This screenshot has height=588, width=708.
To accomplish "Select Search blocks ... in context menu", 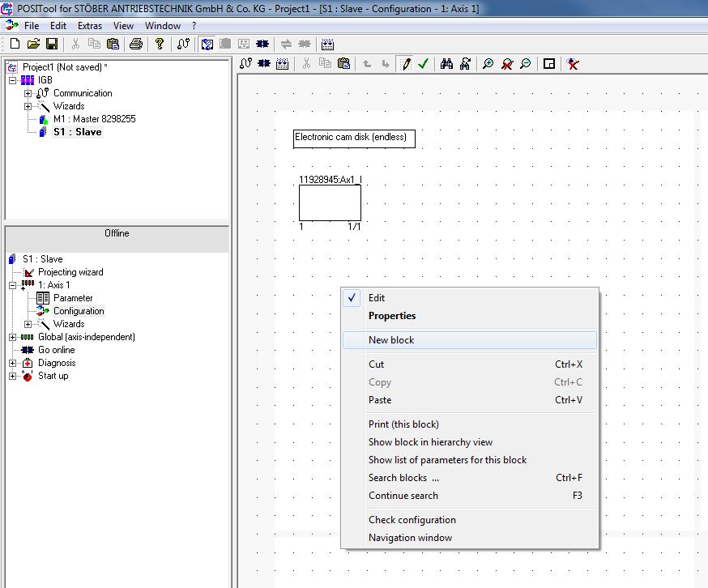I will tap(470, 478).
